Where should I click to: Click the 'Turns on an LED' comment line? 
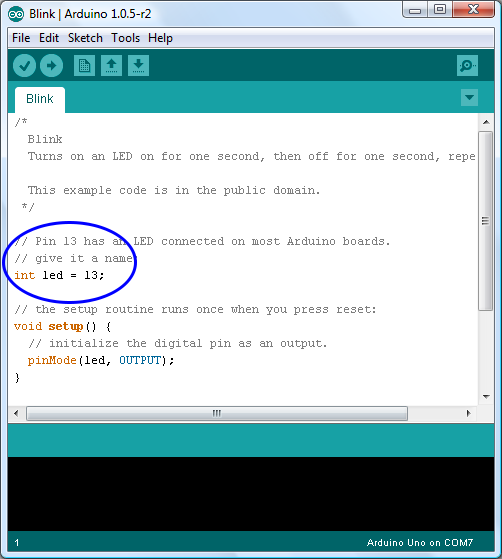[x=252, y=157]
